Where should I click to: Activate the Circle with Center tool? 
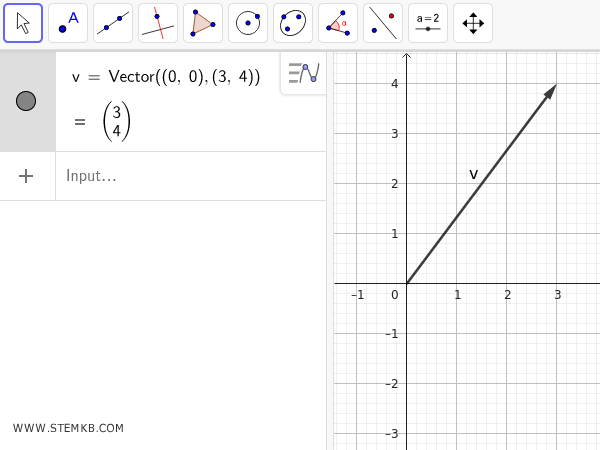(248, 23)
